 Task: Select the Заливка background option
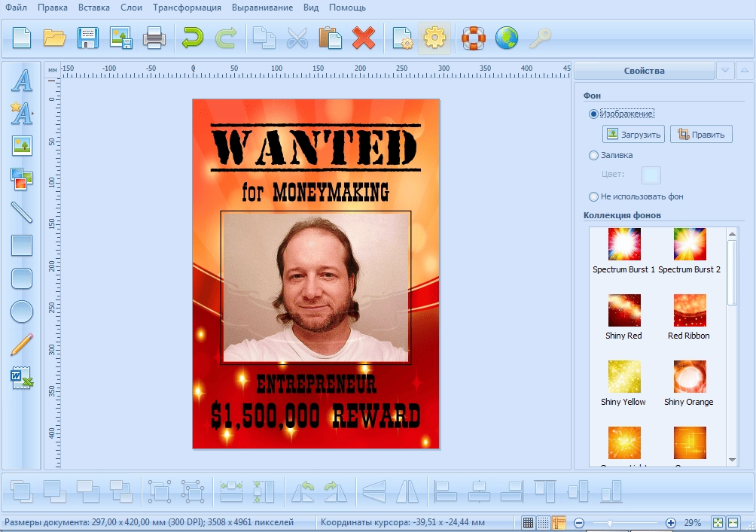coord(611,155)
